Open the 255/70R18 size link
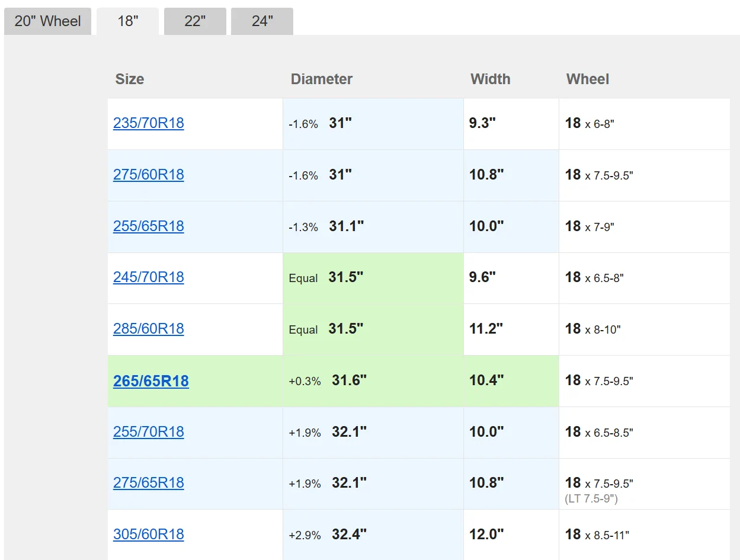 click(148, 432)
